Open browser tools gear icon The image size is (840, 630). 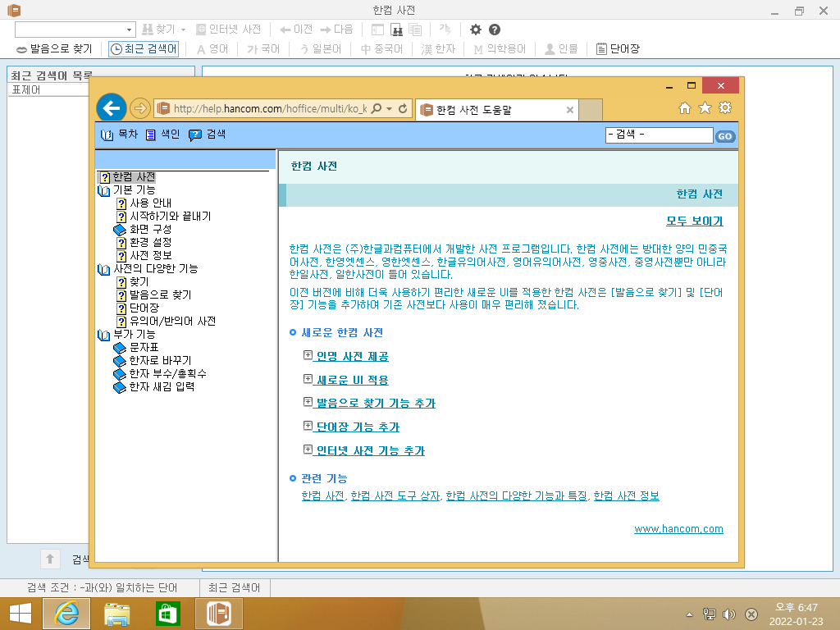click(725, 108)
